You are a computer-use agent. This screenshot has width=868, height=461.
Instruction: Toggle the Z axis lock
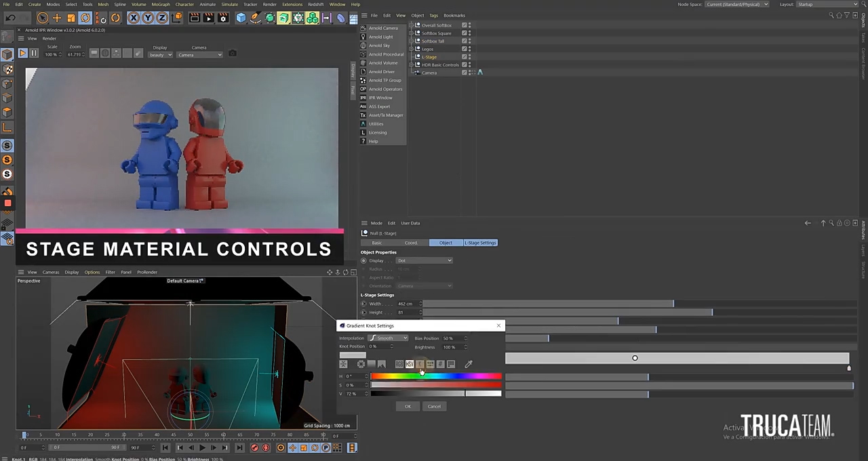[x=162, y=18]
